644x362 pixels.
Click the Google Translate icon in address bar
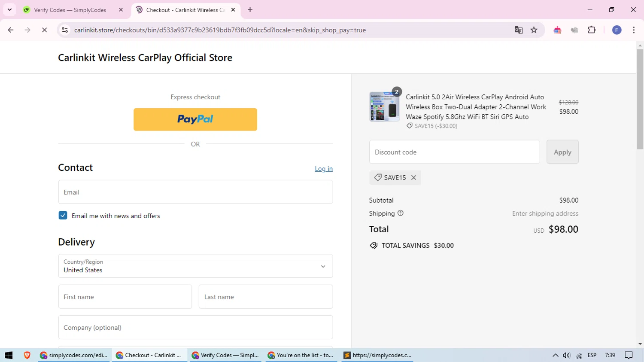point(519,30)
